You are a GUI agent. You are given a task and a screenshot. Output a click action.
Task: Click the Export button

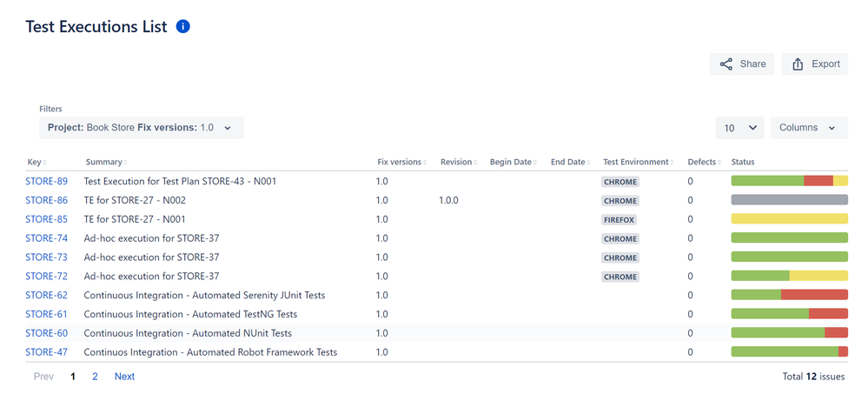tap(815, 64)
